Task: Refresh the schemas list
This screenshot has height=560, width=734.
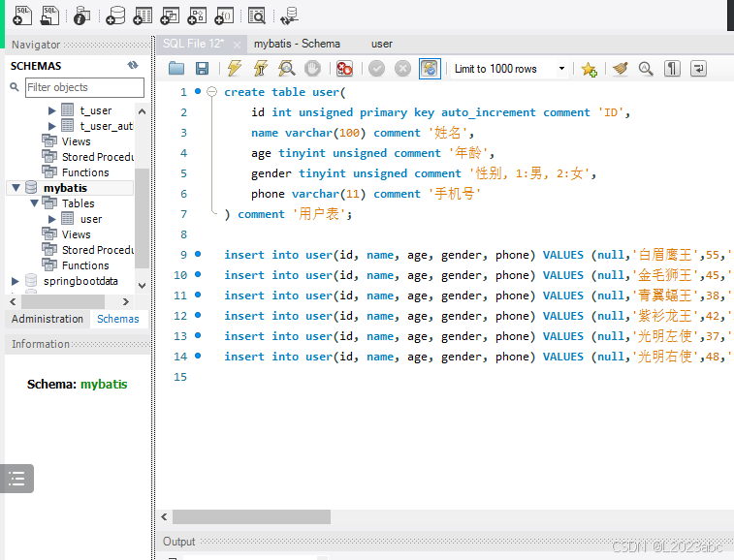Action: click(x=133, y=65)
